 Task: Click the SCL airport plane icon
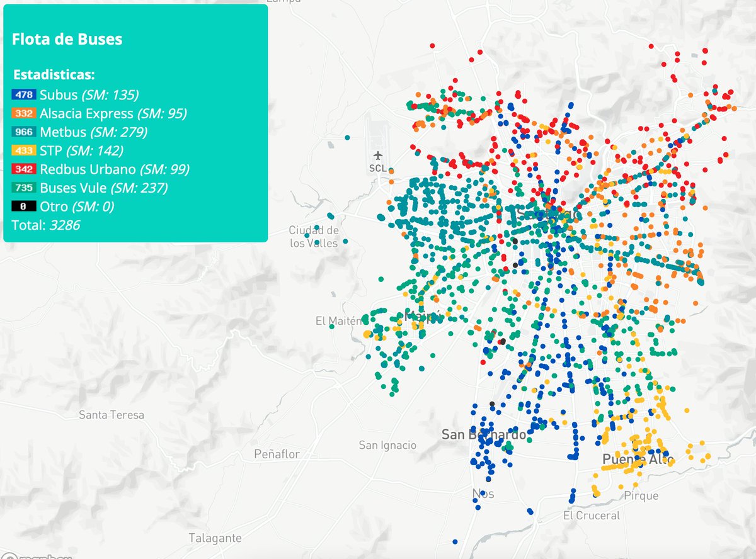378,155
